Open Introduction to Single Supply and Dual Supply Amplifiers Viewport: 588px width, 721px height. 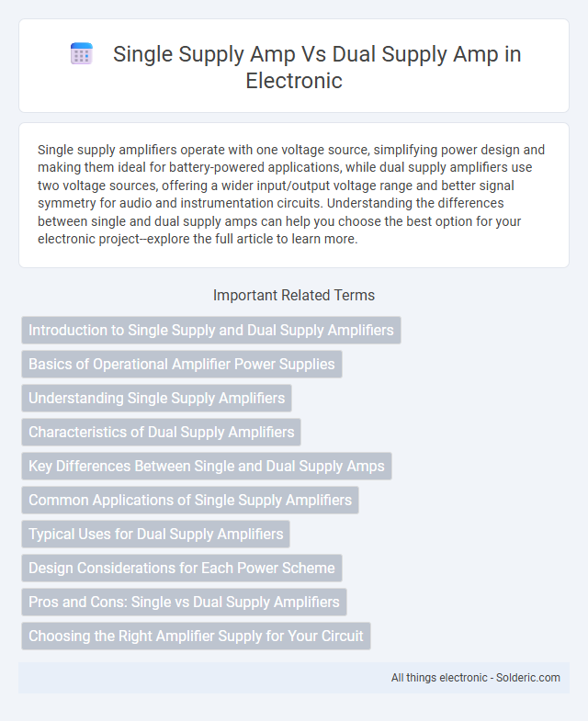[x=211, y=330]
